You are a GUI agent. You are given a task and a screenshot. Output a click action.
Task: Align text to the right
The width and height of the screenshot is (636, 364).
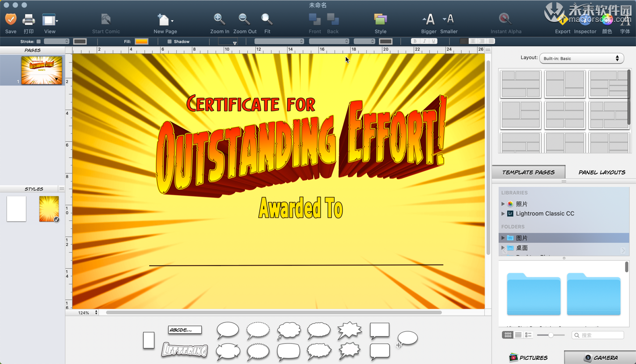click(482, 41)
